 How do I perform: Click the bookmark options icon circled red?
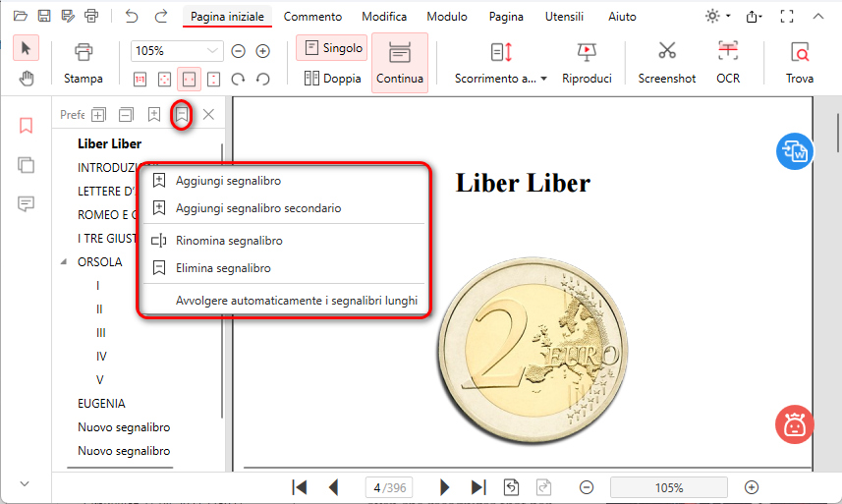point(182,114)
